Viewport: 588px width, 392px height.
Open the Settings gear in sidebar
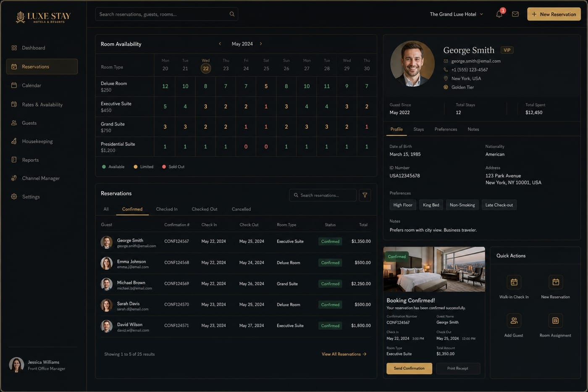pyautogui.click(x=14, y=197)
